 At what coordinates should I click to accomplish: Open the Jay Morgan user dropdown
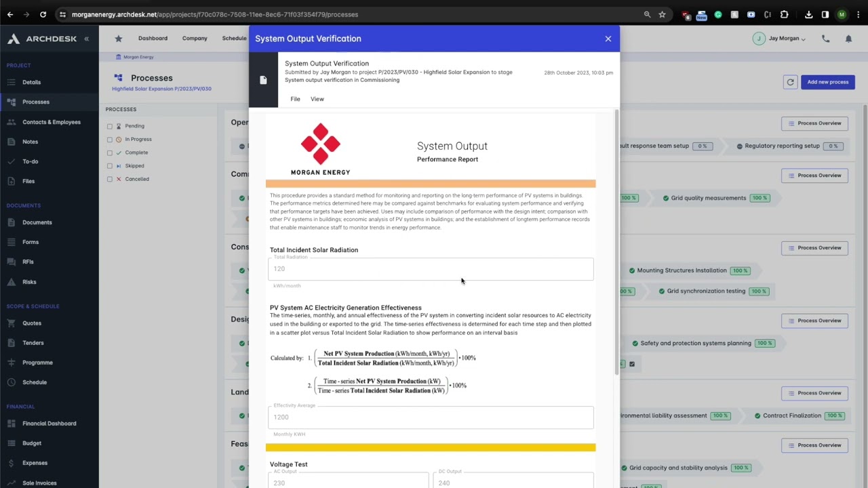779,39
